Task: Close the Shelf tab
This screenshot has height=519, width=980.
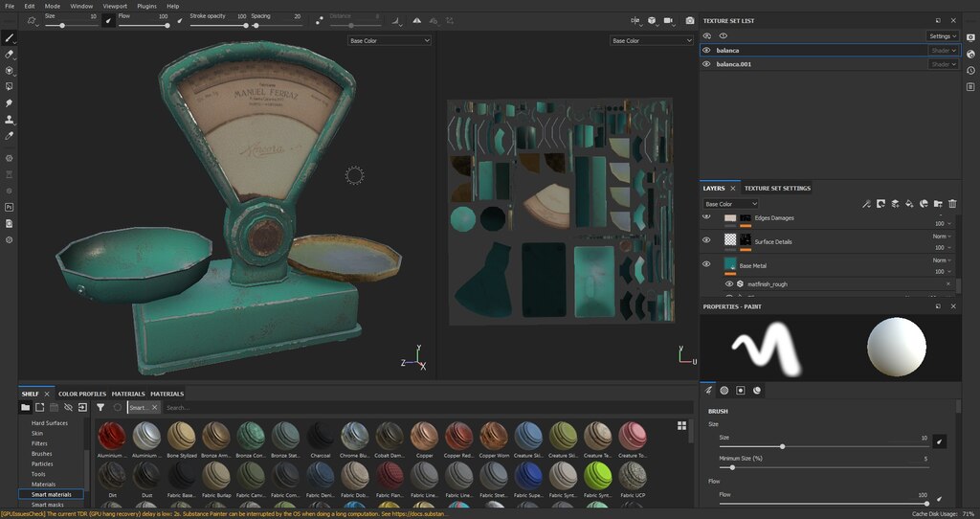Action: (46, 394)
